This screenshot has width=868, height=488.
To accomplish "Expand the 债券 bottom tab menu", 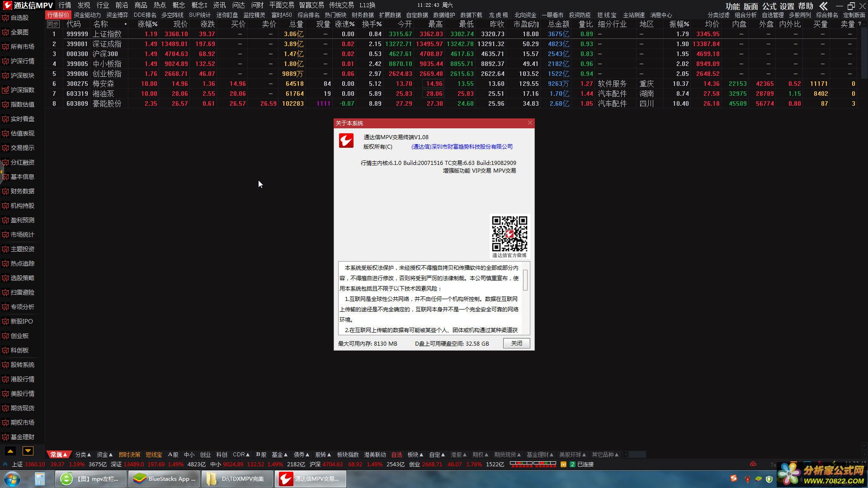I will pyautogui.click(x=302, y=455).
